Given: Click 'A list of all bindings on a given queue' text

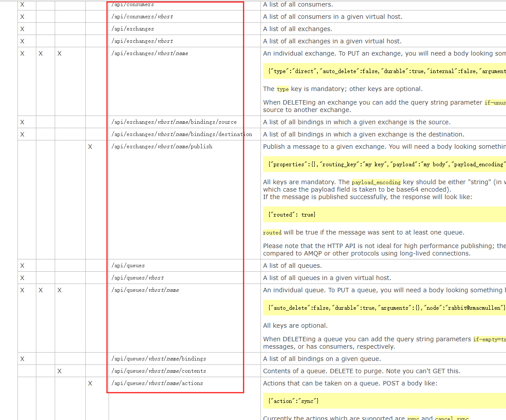Looking at the screenshot, I should point(322,359).
